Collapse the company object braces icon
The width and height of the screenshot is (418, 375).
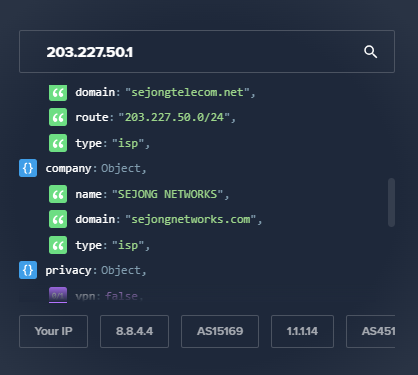click(x=28, y=168)
